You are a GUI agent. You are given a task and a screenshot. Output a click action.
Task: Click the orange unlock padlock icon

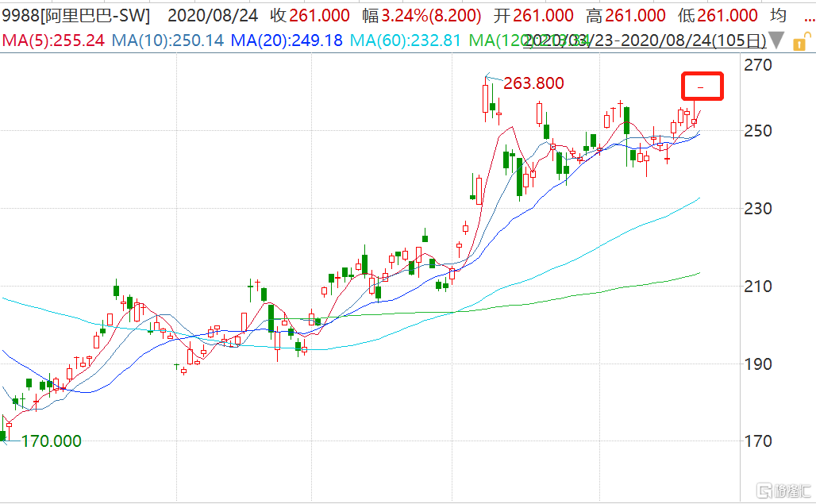tap(801, 40)
